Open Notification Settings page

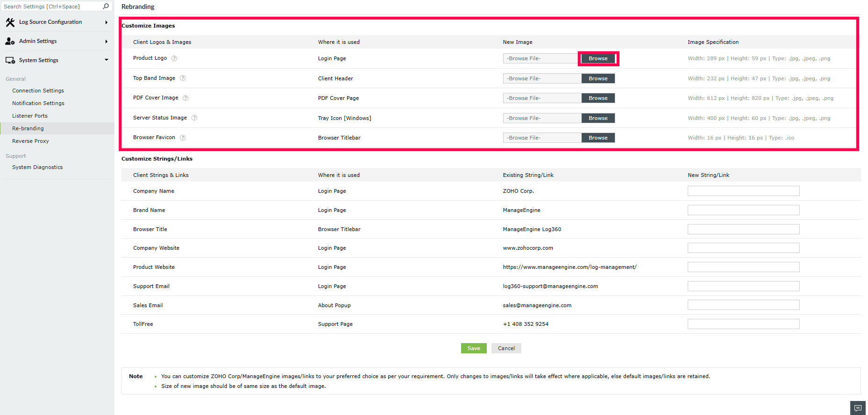click(38, 103)
